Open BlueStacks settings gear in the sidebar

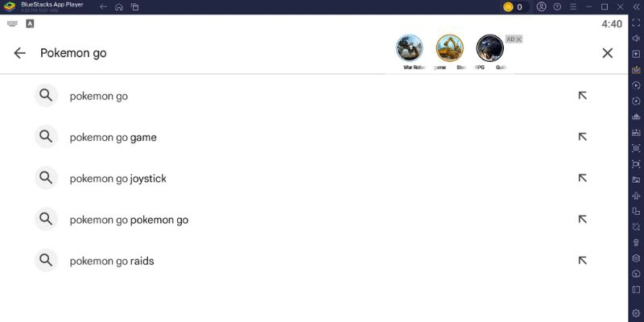click(636, 313)
